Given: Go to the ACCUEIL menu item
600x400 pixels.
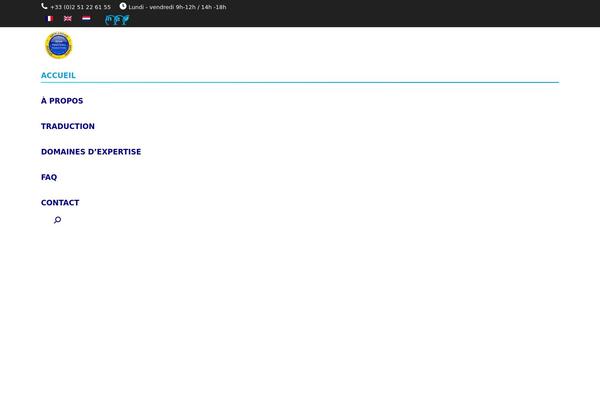Looking at the screenshot, I should click(x=58, y=75).
